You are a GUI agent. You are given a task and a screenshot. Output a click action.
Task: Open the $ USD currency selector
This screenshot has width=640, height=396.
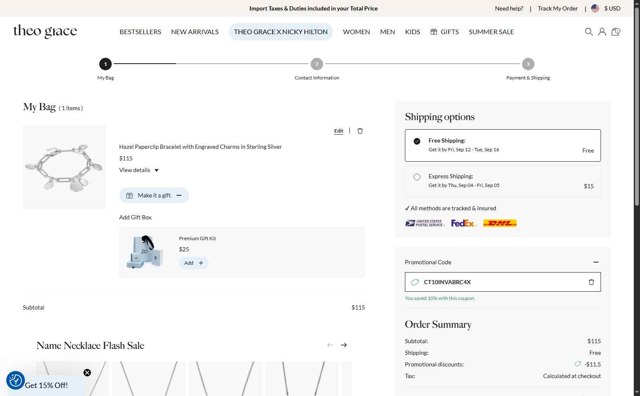[x=612, y=8]
